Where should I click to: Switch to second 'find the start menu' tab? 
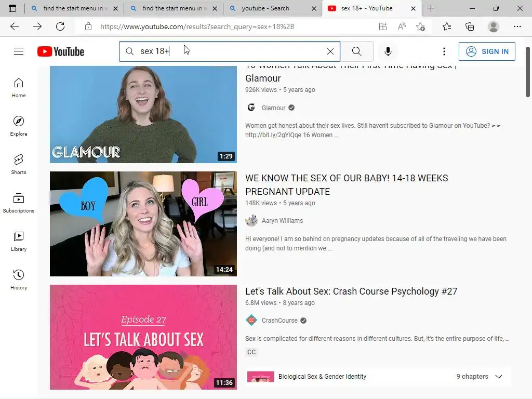[174, 8]
